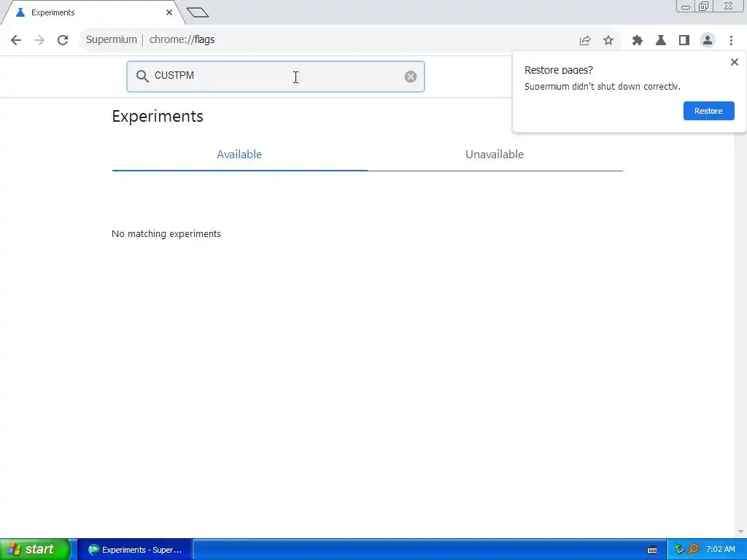Select the Available tab
This screenshot has width=747, height=560.
(239, 155)
